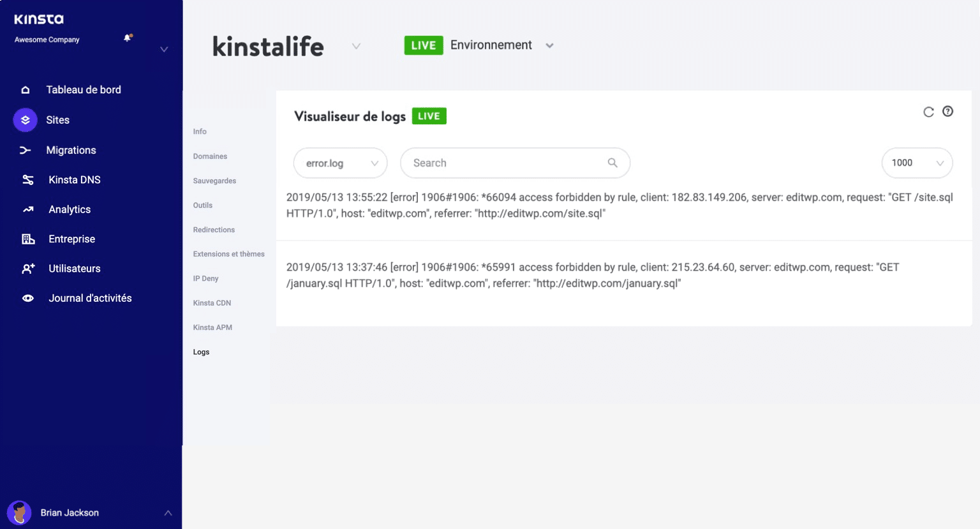Open the 1000 lines count dropdown
The image size is (980, 529).
coord(917,163)
